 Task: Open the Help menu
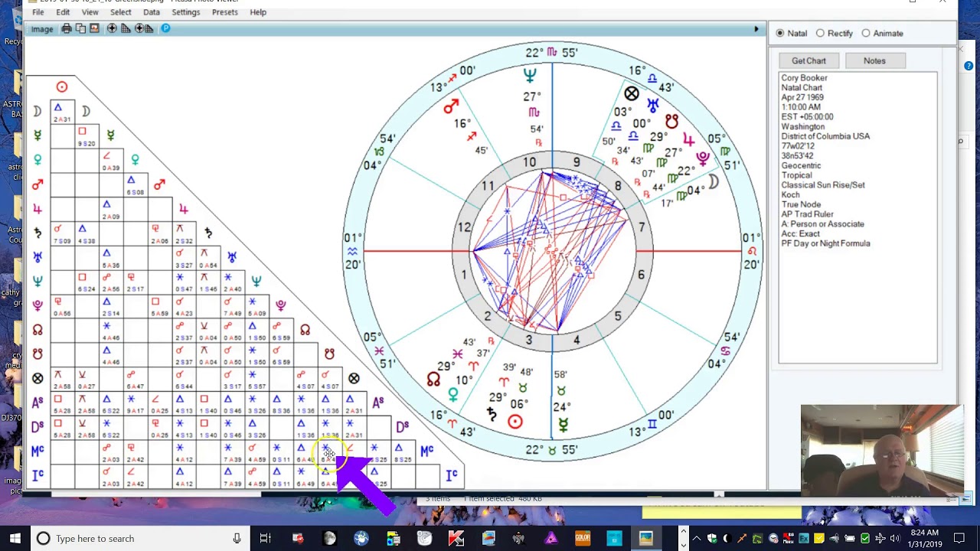tap(258, 12)
